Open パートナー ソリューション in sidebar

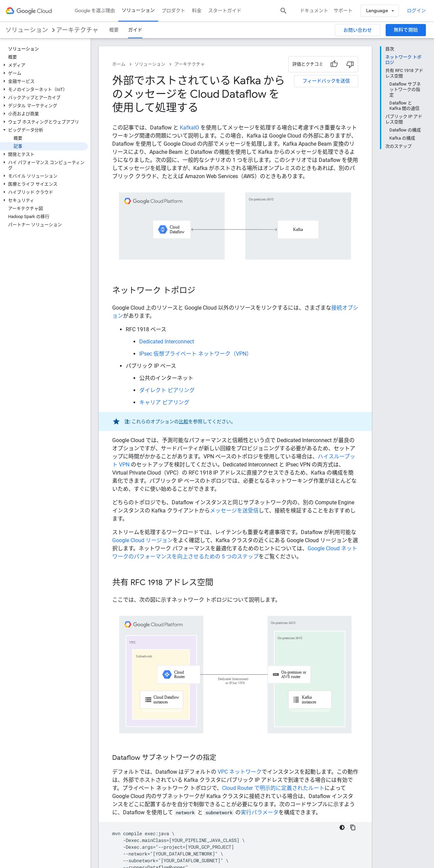pyautogui.click(x=35, y=225)
